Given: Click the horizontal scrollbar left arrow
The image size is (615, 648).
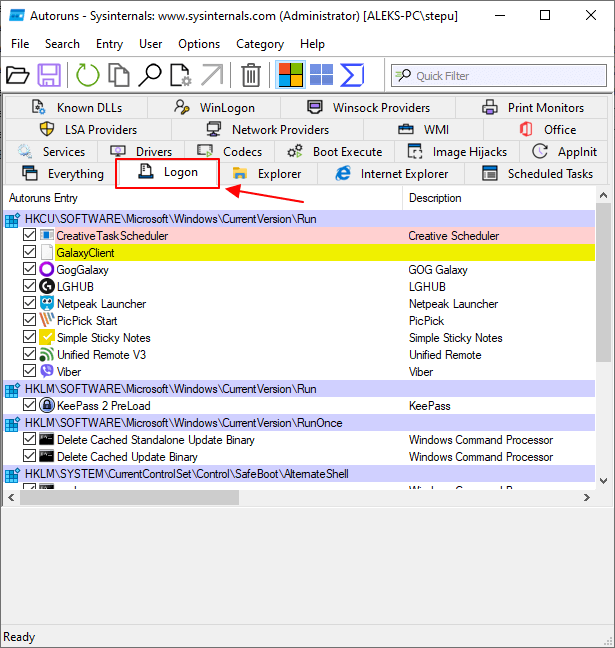Looking at the screenshot, I should (12, 497).
